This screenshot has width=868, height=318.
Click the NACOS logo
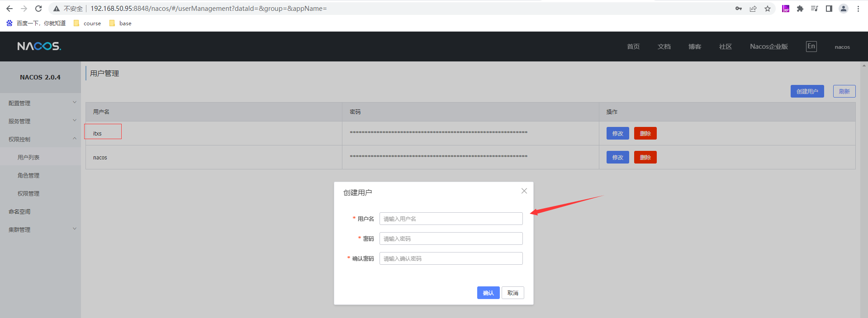(x=39, y=47)
